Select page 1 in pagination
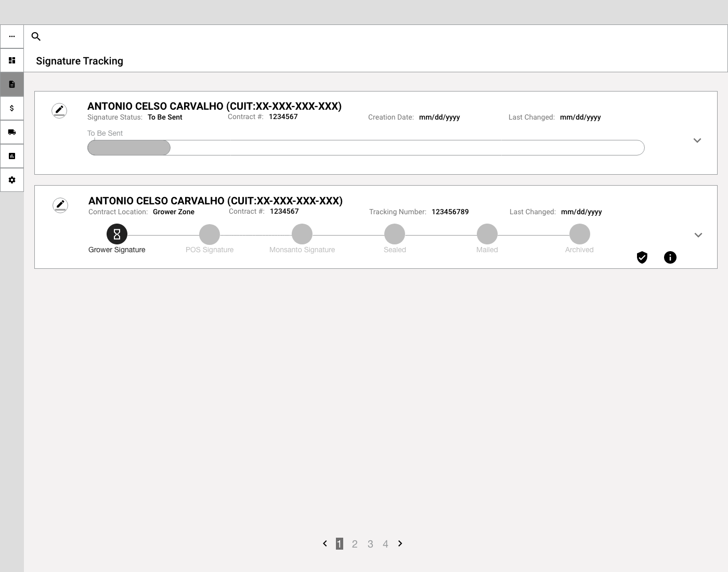The width and height of the screenshot is (728, 572). 340,544
